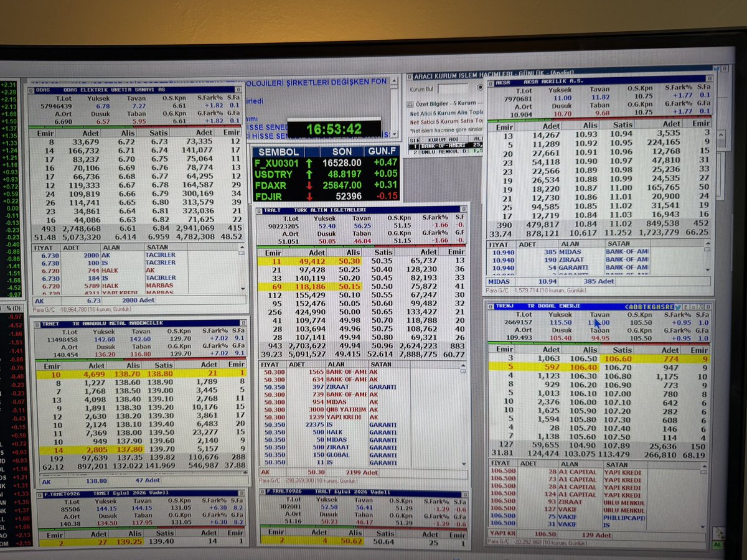
Task: Open the F_TRALT0926 window system menu icon
Action: tap(263, 492)
